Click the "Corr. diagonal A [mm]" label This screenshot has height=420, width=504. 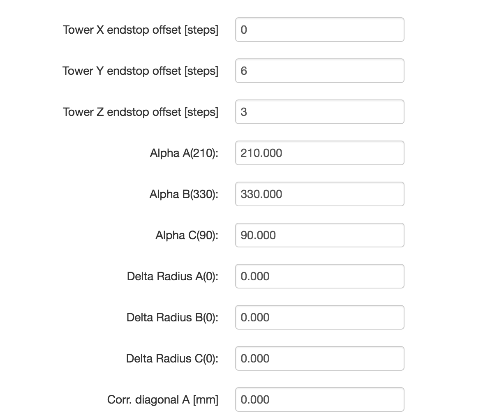163,399
